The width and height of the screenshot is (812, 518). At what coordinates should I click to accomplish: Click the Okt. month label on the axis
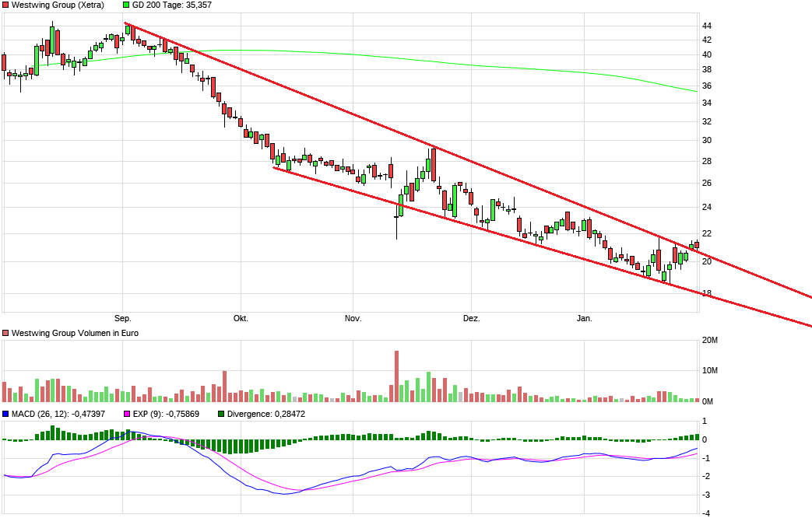(241, 318)
